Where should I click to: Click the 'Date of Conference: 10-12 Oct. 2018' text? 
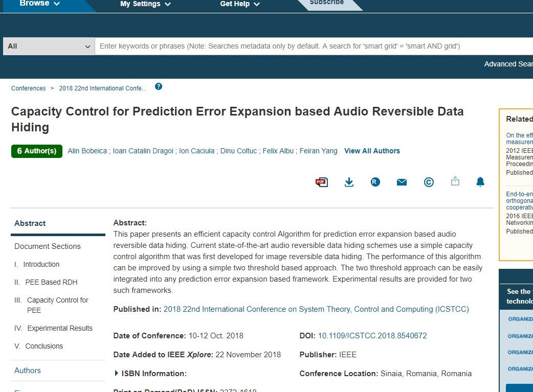pyautogui.click(x=178, y=336)
